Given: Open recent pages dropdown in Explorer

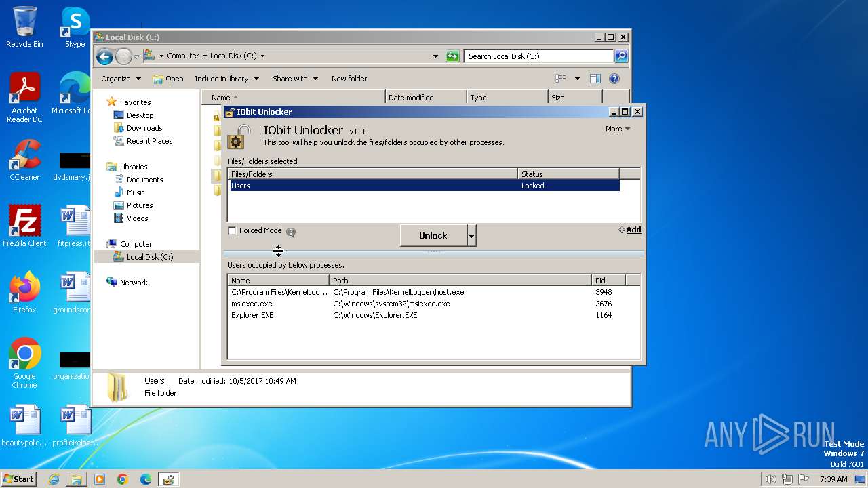Looking at the screenshot, I should (x=137, y=56).
